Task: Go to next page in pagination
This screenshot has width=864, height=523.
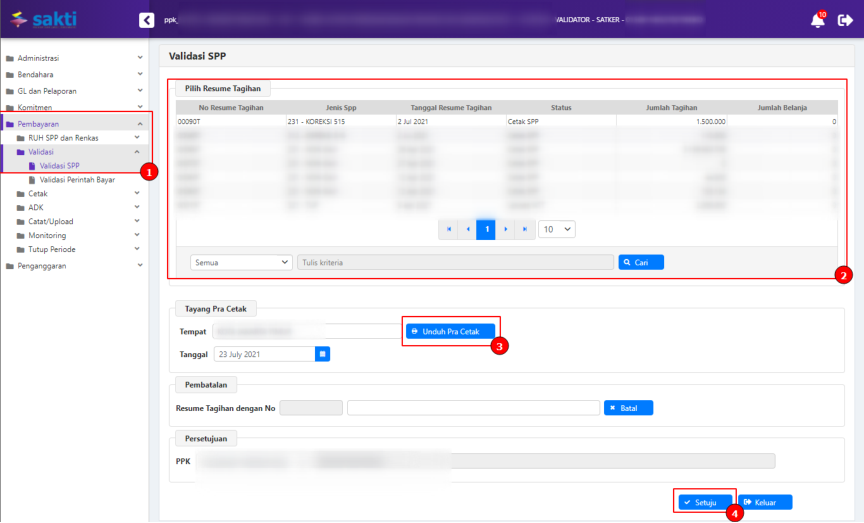Action: [x=505, y=229]
